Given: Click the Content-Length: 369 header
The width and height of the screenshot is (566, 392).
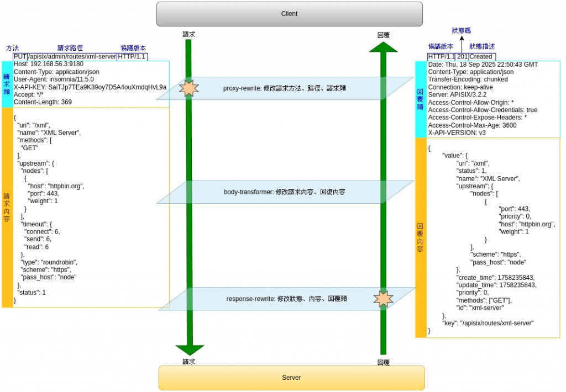Looking at the screenshot, I should point(43,102).
